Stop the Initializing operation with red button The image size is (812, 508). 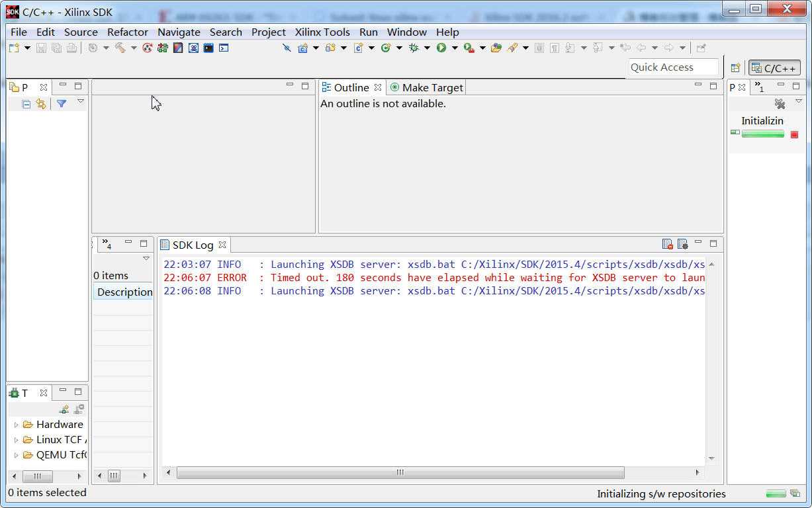795,134
